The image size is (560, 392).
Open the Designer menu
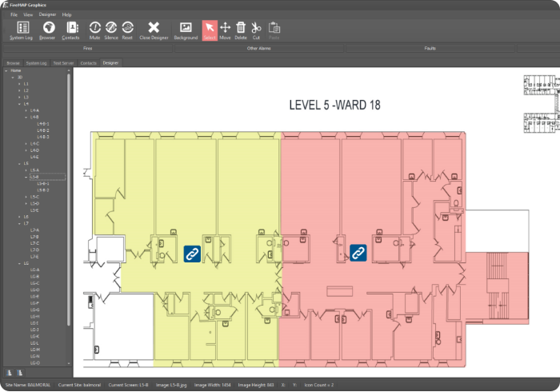47,14
